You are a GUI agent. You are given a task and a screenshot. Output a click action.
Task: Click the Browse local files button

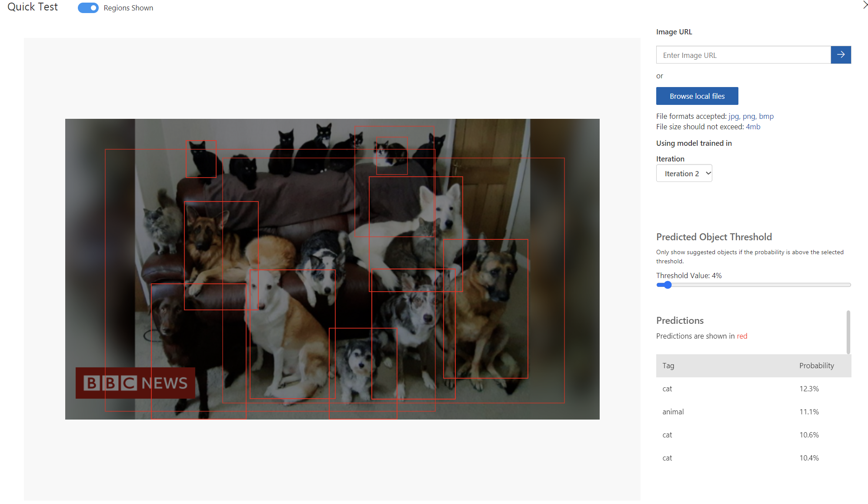697,96
